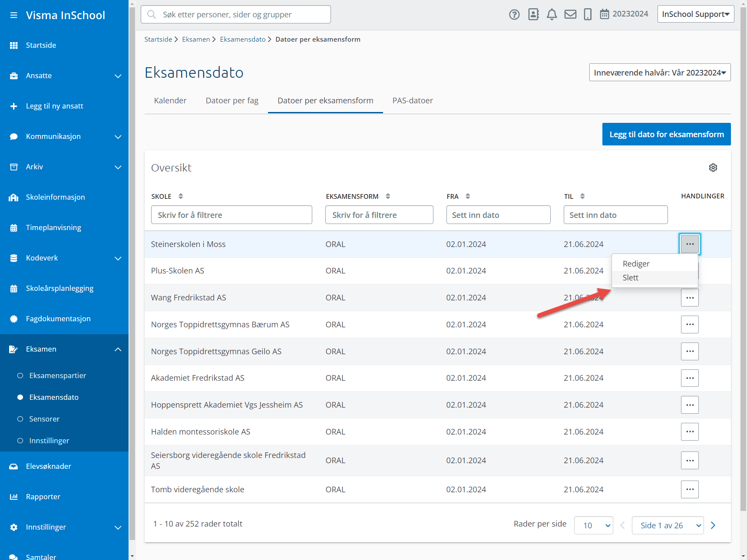
Task: Open the Oversikt table settings gear
Action: coord(713,168)
